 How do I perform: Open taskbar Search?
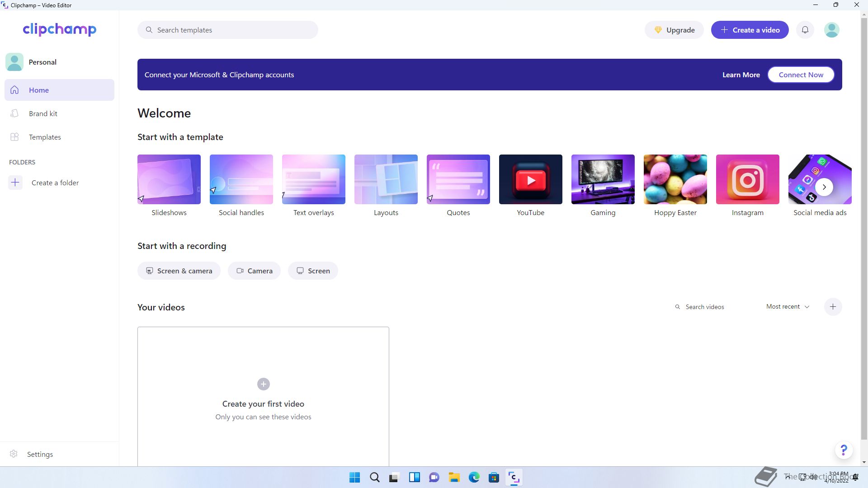375,477
